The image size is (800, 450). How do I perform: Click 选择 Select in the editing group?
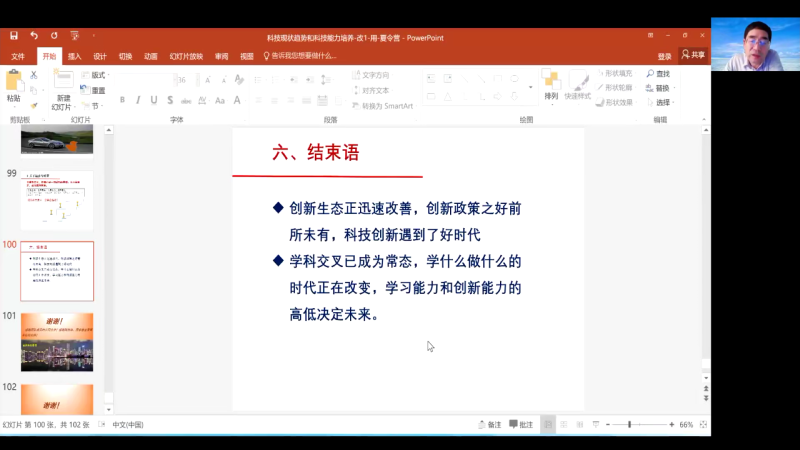660,103
